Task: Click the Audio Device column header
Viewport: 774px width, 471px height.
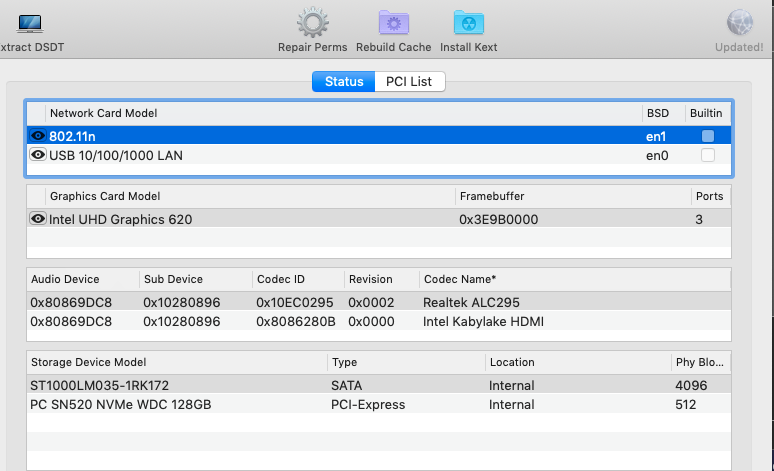Action: (x=83, y=279)
